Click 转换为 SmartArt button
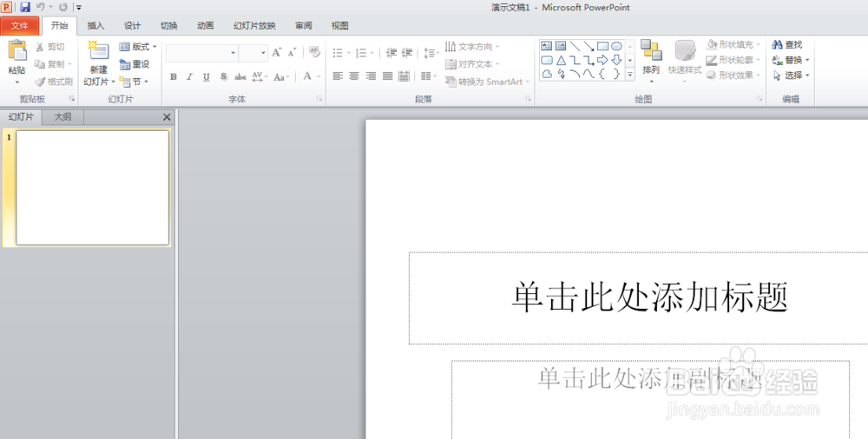This screenshot has width=868, height=439. click(487, 82)
